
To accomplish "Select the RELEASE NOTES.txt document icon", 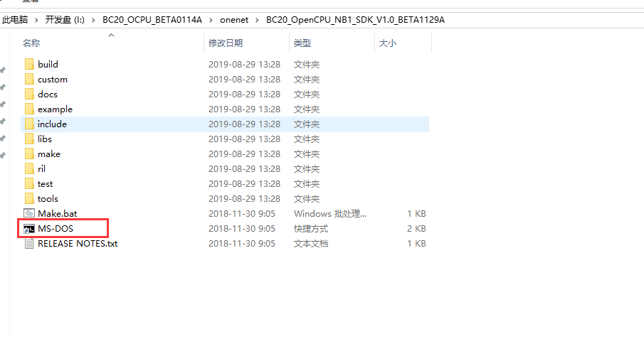I will [29, 243].
